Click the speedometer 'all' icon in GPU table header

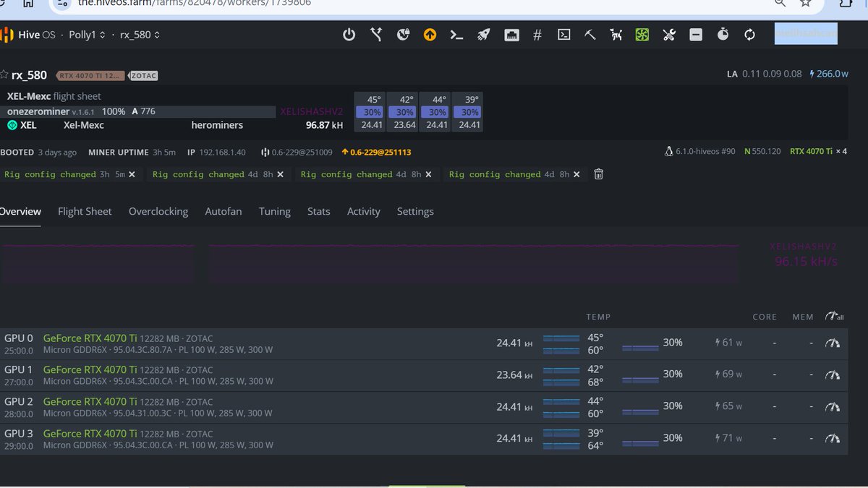835,317
